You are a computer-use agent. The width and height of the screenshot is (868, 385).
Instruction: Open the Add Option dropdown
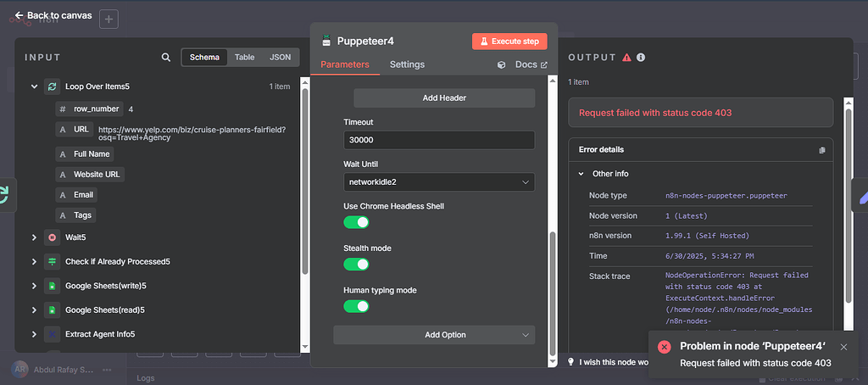[434, 335]
